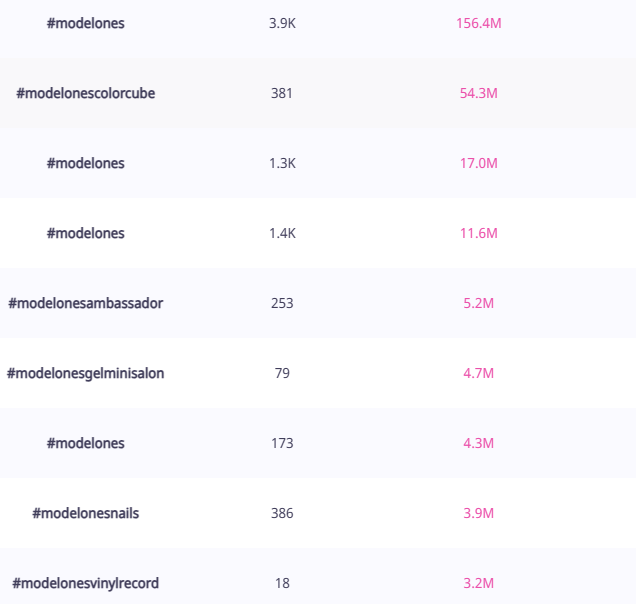Select the 253 post count
Image resolution: width=636 pixels, height=604 pixels.
(x=282, y=303)
